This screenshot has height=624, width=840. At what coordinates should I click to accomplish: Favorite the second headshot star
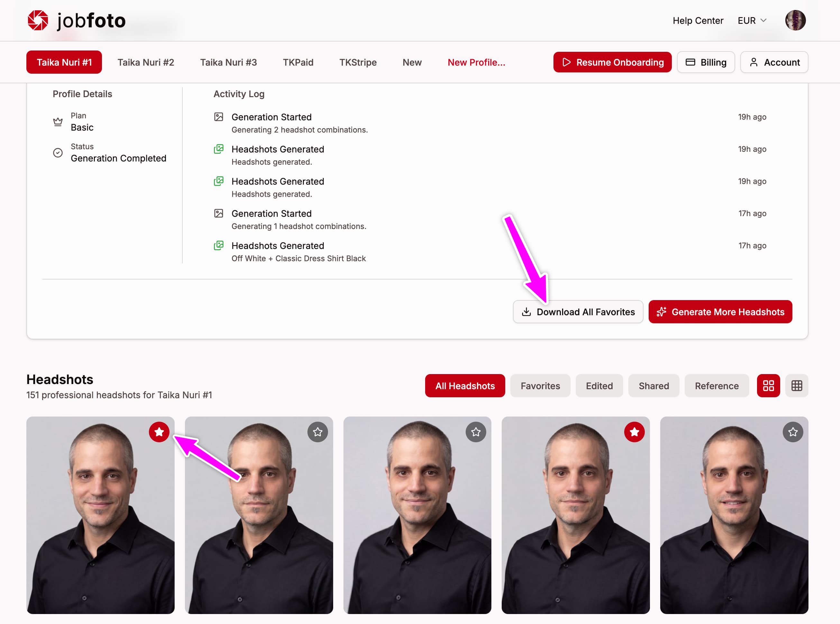coord(318,432)
